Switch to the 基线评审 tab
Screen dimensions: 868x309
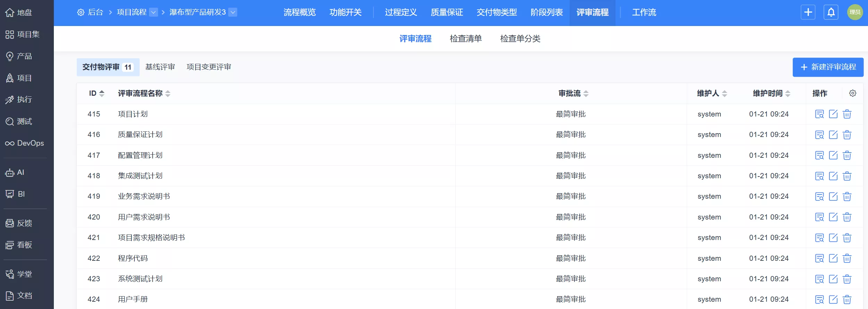point(160,67)
